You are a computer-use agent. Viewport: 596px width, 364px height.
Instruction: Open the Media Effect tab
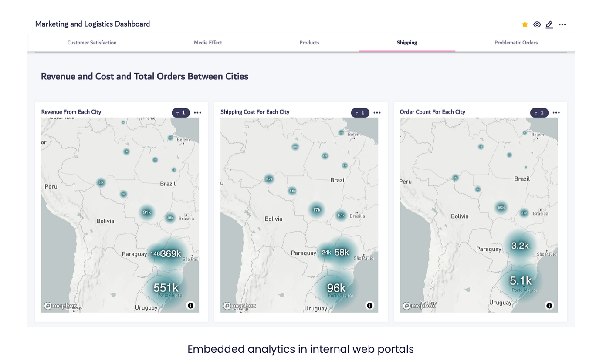coord(208,43)
